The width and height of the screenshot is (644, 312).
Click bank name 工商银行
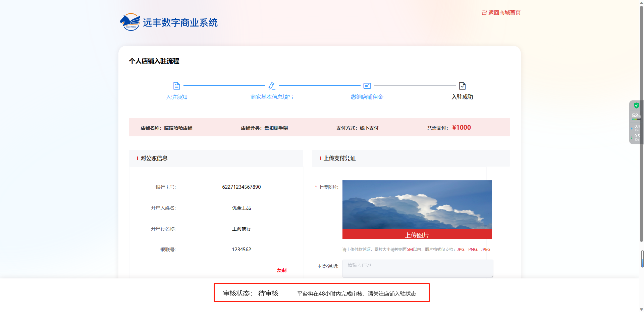click(x=241, y=229)
